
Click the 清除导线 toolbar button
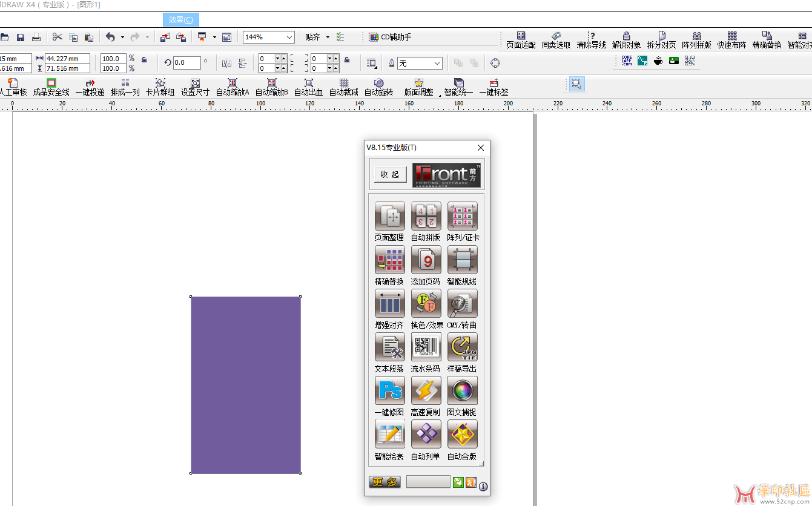pos(591,40)
